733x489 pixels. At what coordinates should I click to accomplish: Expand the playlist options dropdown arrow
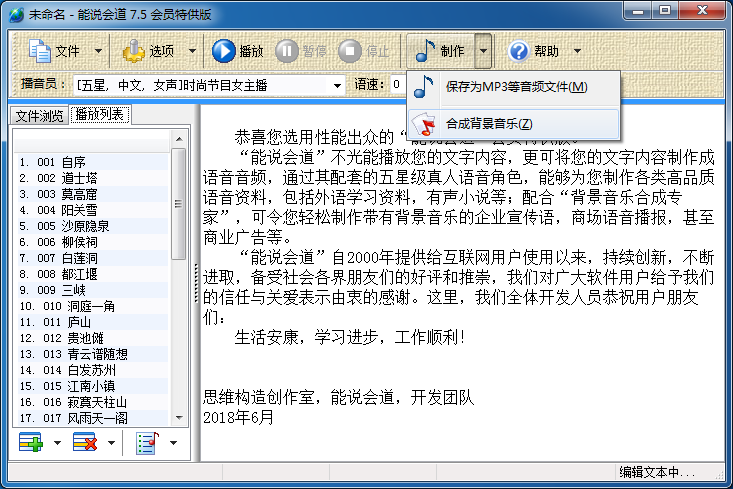pyautogui.click(x=173, y=442)
